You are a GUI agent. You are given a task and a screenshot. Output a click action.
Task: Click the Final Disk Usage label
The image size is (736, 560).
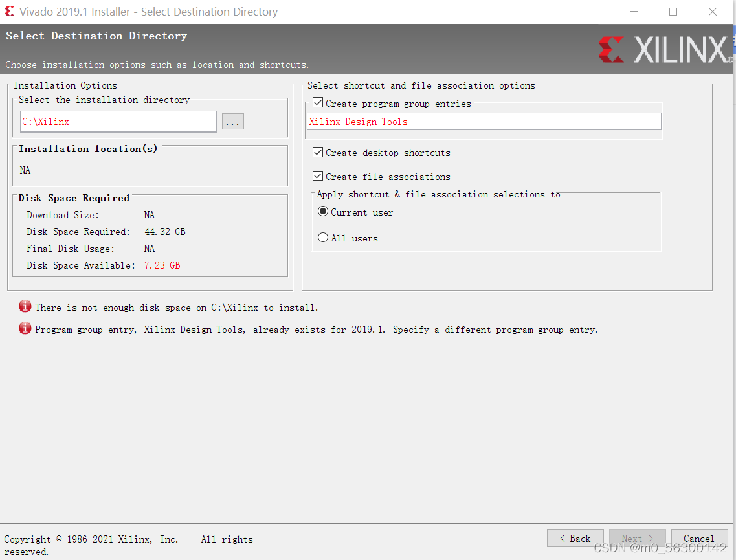pos(71,249)
